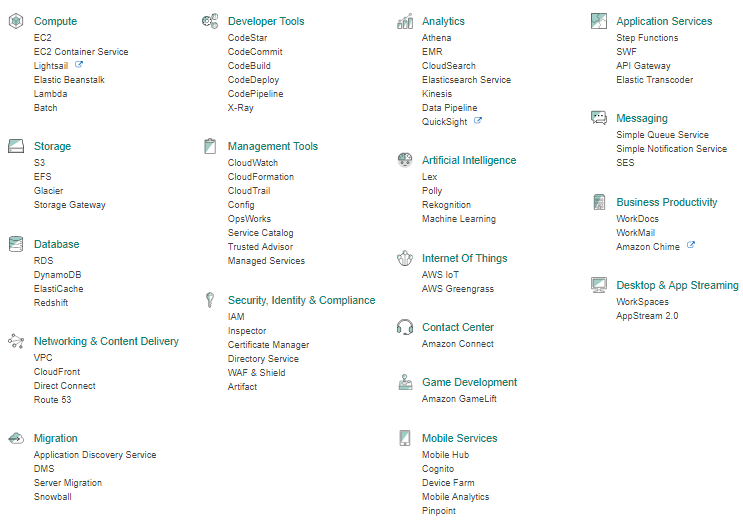Open the Networking & Content Delivery heading
Viewport: 743px width, 522px height.
[x=106, y=341]
